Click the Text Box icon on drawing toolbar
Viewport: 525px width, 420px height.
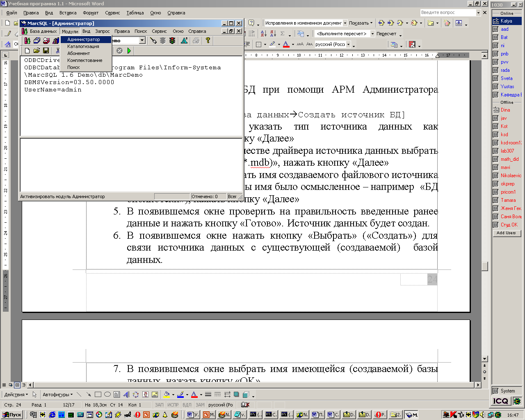pos(116,395)
